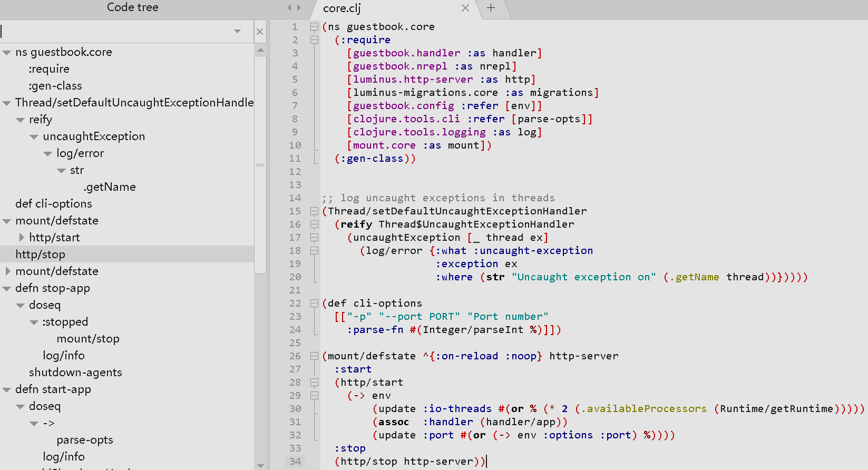Image resolution: width=868 pixels, height=470 pixels.
Task: Open the Code tree filter dropdown arrow
Action: [237, 32]
